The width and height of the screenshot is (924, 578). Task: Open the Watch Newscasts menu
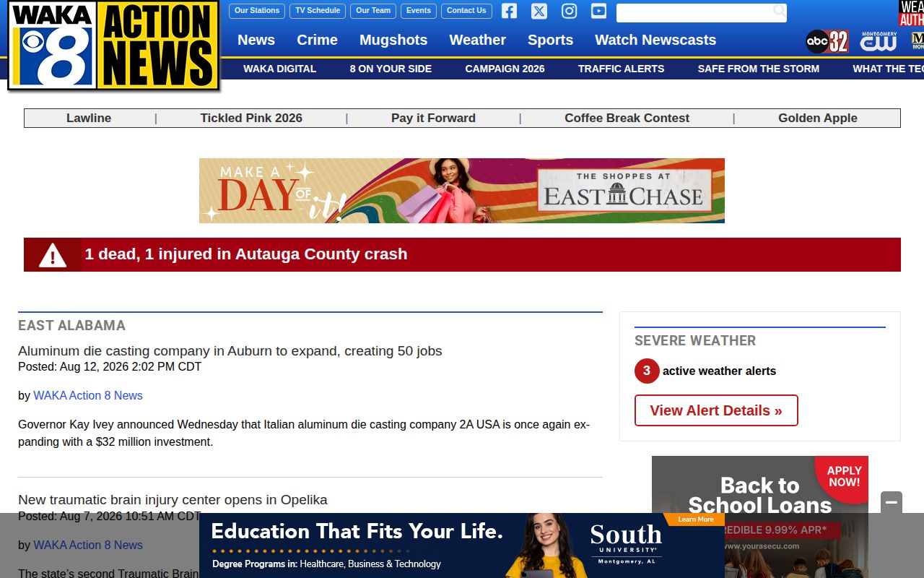pyautogui.click(x=655, y=40)
